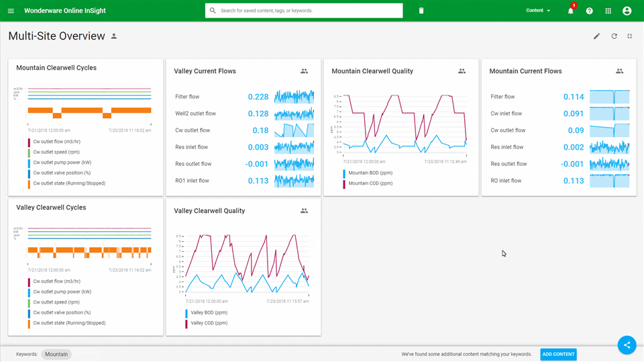
Task: Open the hamburger navigation menu
Action: [x=11, y=11]
